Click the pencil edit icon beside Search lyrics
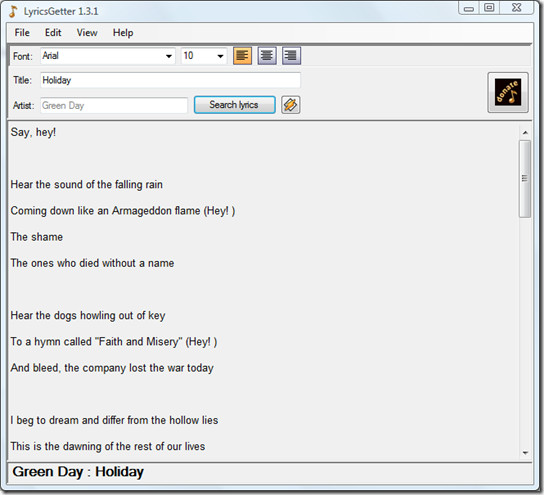The image size is (544, 495). tap(290, 105)
